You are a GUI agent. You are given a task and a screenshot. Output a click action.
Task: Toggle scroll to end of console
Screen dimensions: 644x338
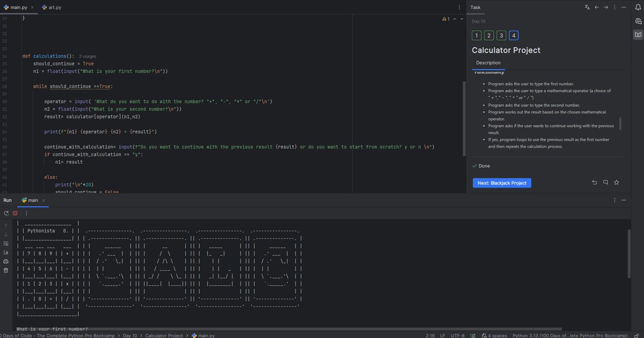pos(6,253)
